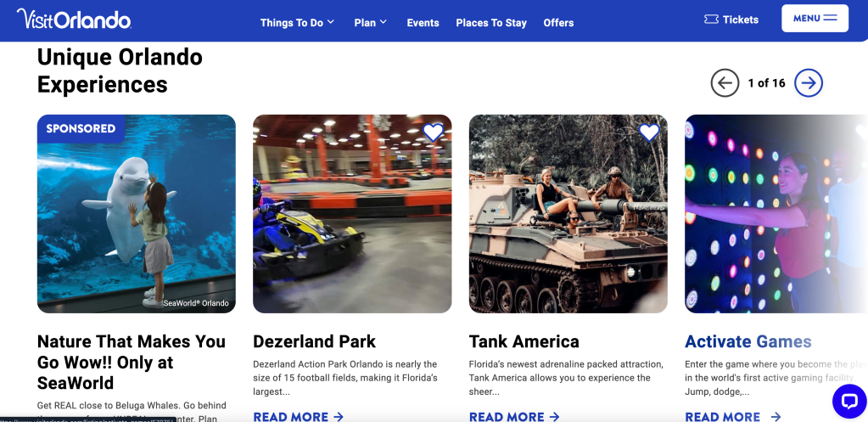Viewport: 868px width, 422px height.
Task: Go to next carousel slide arrow
Action: pyautogui.click(x=809, y=83)
